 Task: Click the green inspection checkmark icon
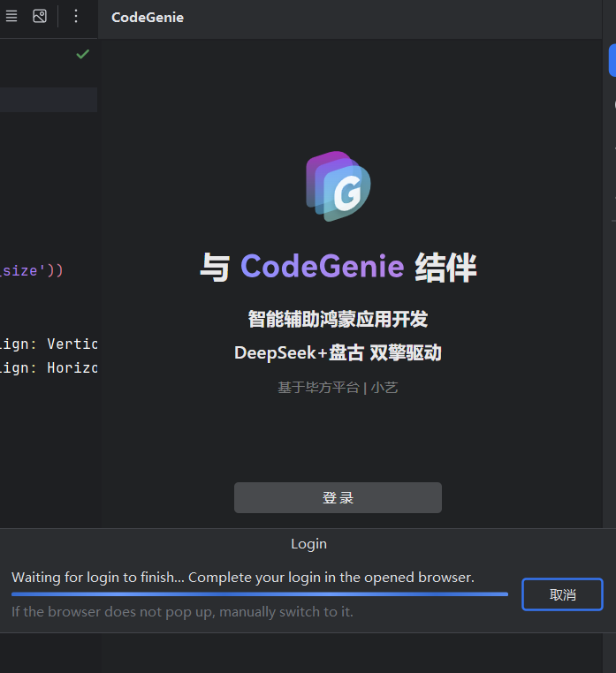tap(82, 55)
